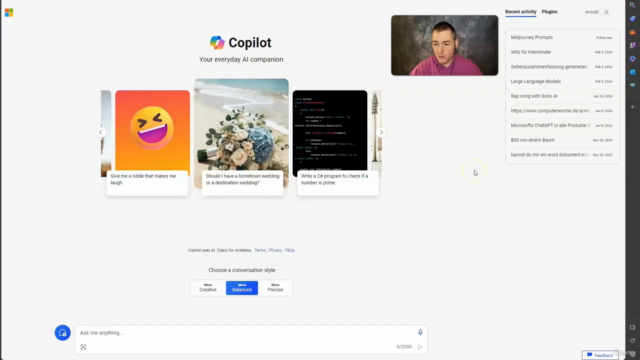Show the previous suggestion with the left chevron

pos(101,132)
